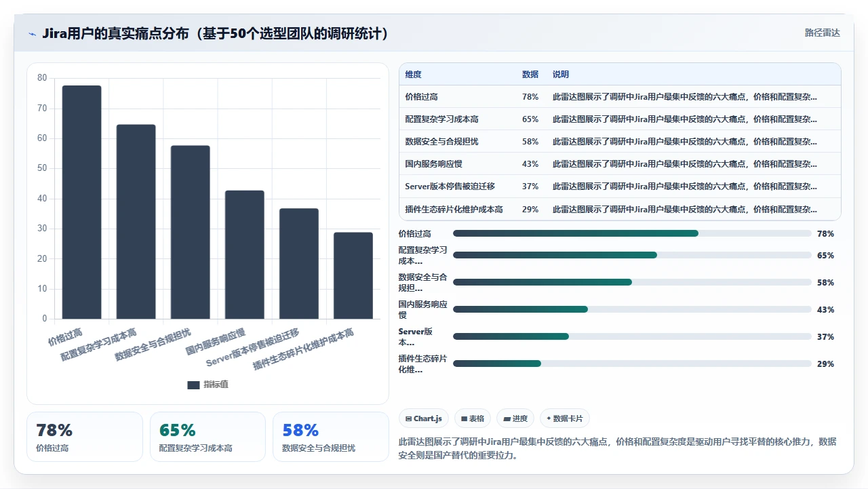868x489 pixels.
Task: Click the 65% value in the table
Action: [x=530, y=119]
